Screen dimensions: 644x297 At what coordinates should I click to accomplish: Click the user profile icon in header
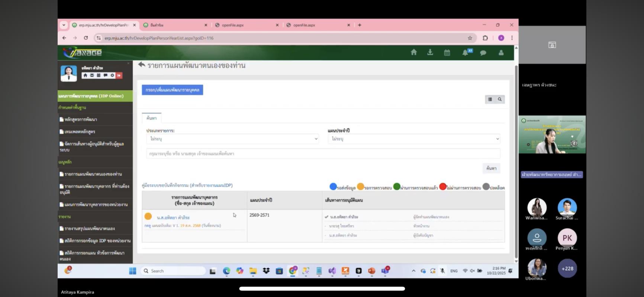click(x=501, y=53)
